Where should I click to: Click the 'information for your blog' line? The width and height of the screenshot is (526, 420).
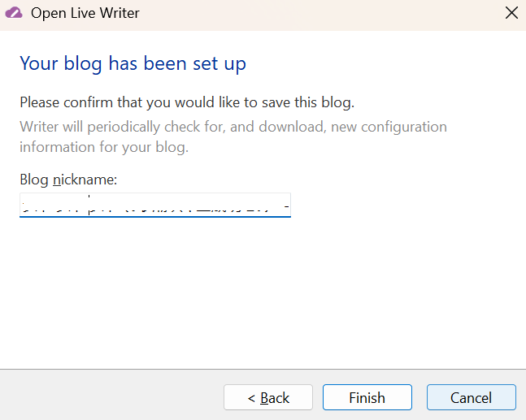tap(103, 147)
